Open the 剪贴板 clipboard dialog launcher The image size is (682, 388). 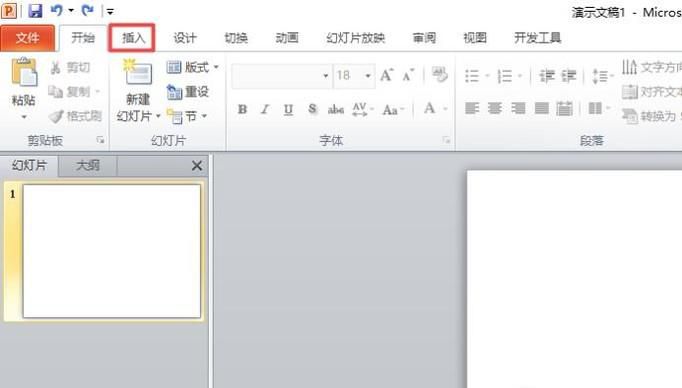point(100,140)
